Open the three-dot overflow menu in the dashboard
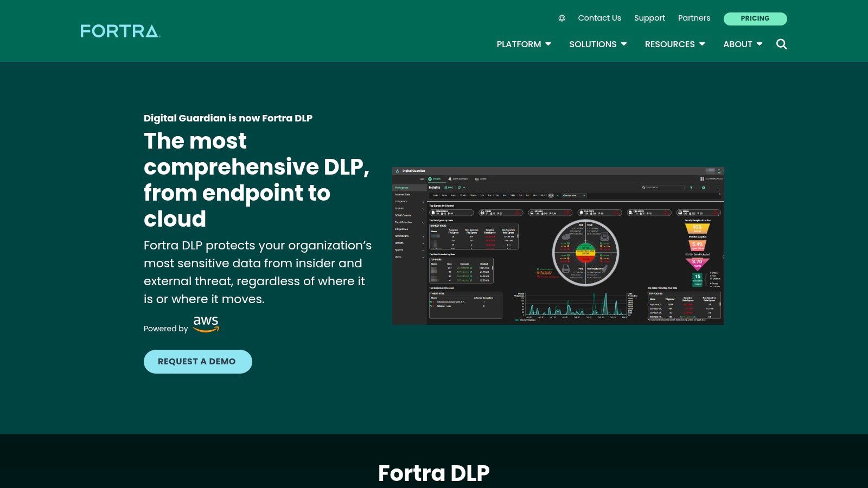The width and height of the screenshot is (868, 488). pos(718,188)
